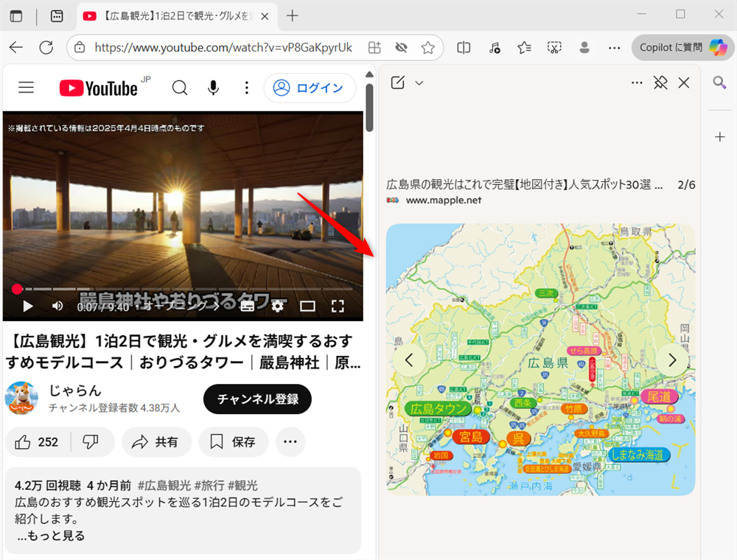Switch the player to theater mode

[x=308, y=306]
